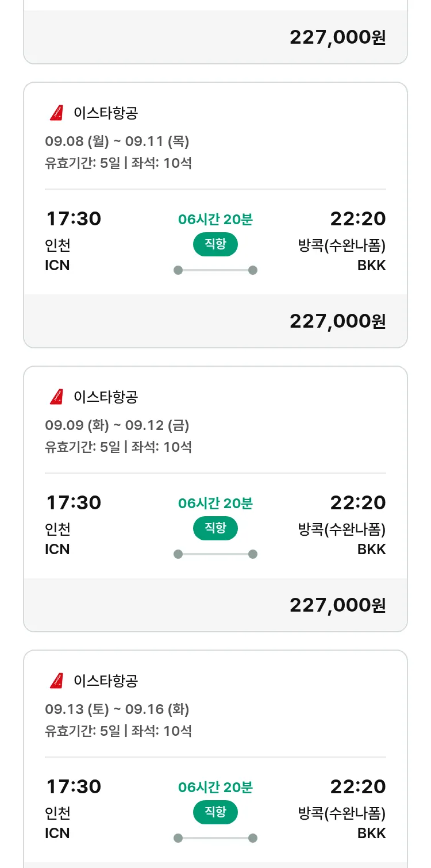
Task: Tap 직항 badge on the 09.09 flight
Action: (x=215, y=528)
